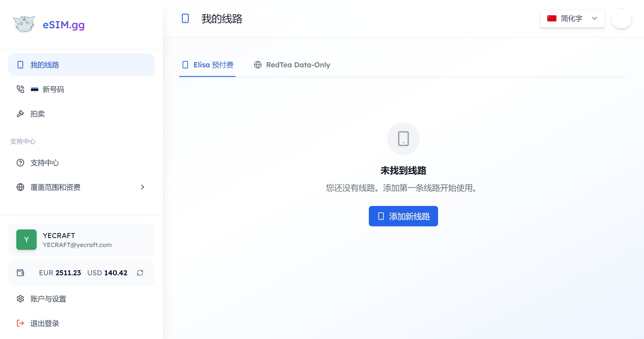This screenshot has width=644, height=339.
Task: Click the chevron arrow in the language selector
Action: click(594, 18)
